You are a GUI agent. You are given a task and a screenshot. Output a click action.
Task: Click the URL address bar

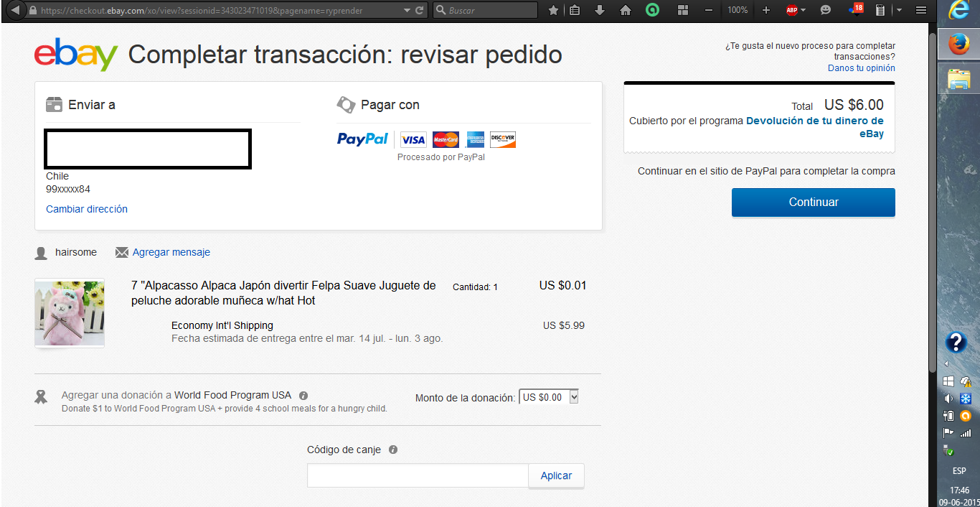click(x=215, y=11)
